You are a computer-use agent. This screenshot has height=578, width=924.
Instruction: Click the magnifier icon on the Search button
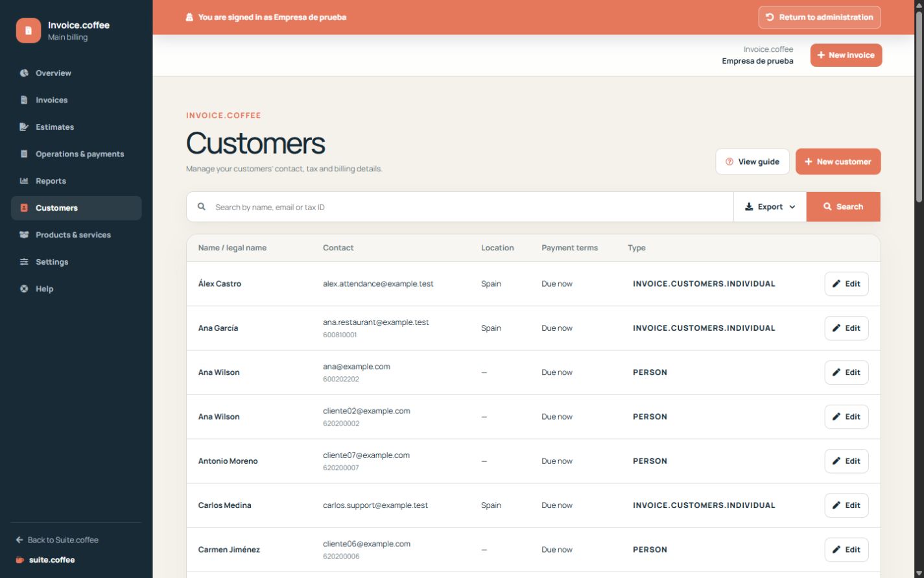point(827,207)
